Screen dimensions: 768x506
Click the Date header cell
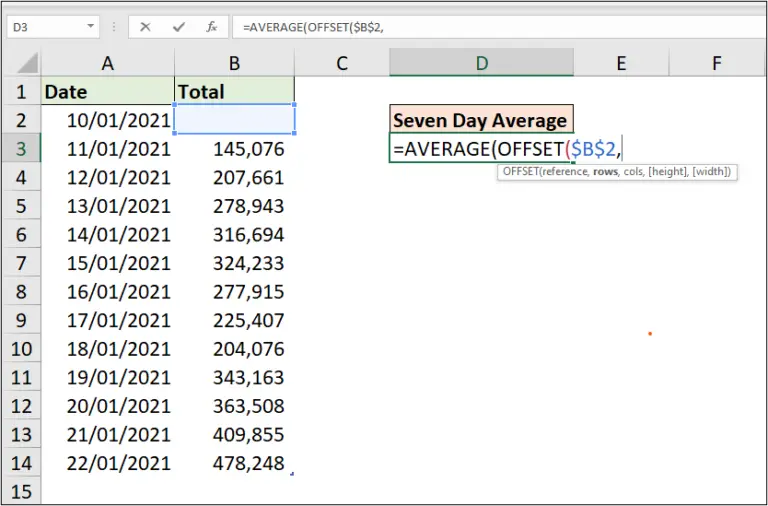[108, 92]
